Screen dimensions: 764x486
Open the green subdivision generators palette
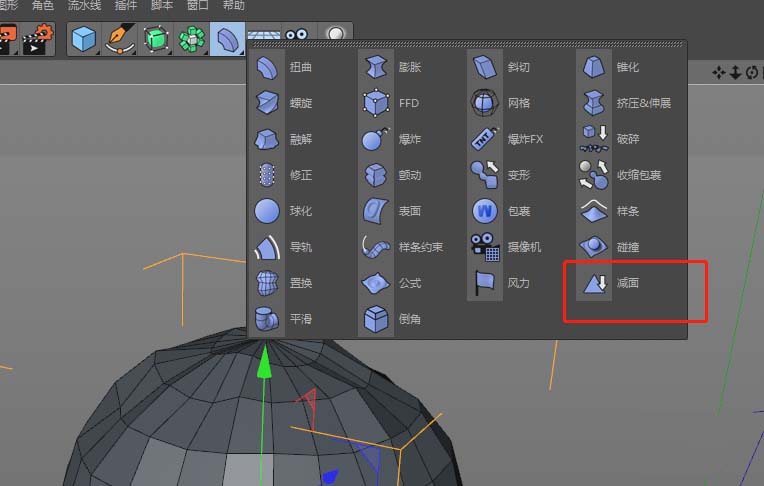(156, 39)
